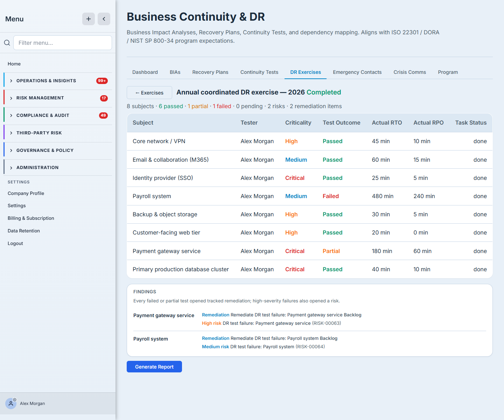Screen dimensions: 504x420
Task: Collapse the sidebar with the back chevron
Action: pyautogui.click(x=104, y=19)
